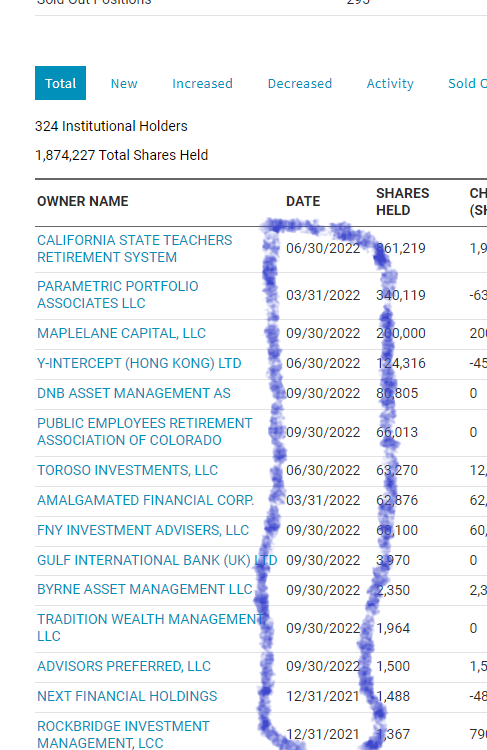
Task: Open Gulf International Bank (UK) LTD link
Action: [x=157, y=560]
